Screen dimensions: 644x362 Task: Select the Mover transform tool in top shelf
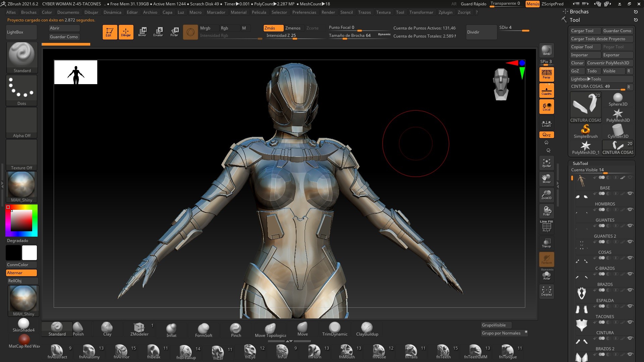pos(142,32)
